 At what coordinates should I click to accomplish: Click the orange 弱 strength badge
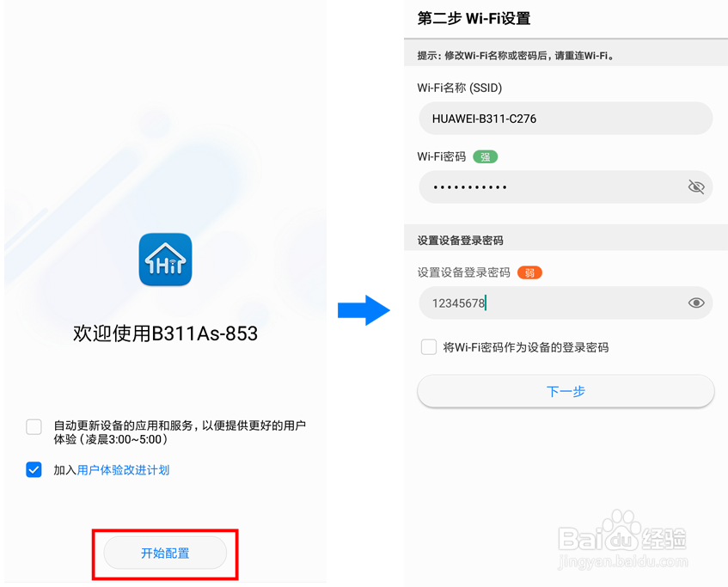point(529,272)
